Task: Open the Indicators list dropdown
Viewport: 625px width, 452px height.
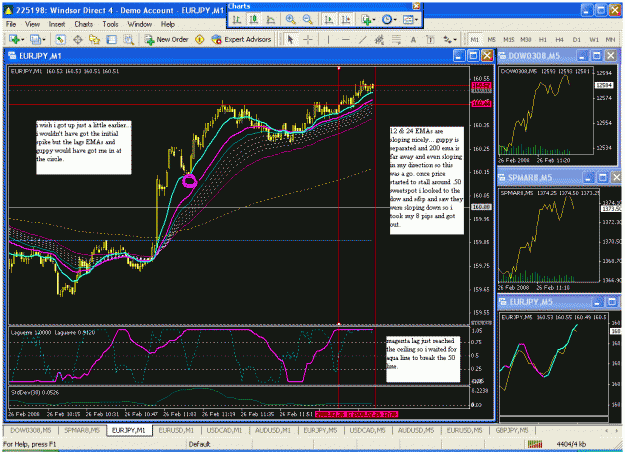Action: (368, 19)
